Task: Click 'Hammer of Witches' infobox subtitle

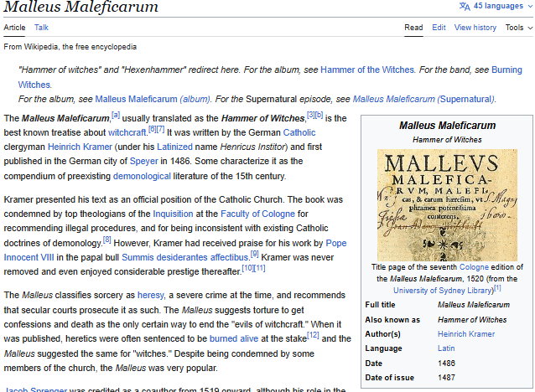Action: click(447, 140)
